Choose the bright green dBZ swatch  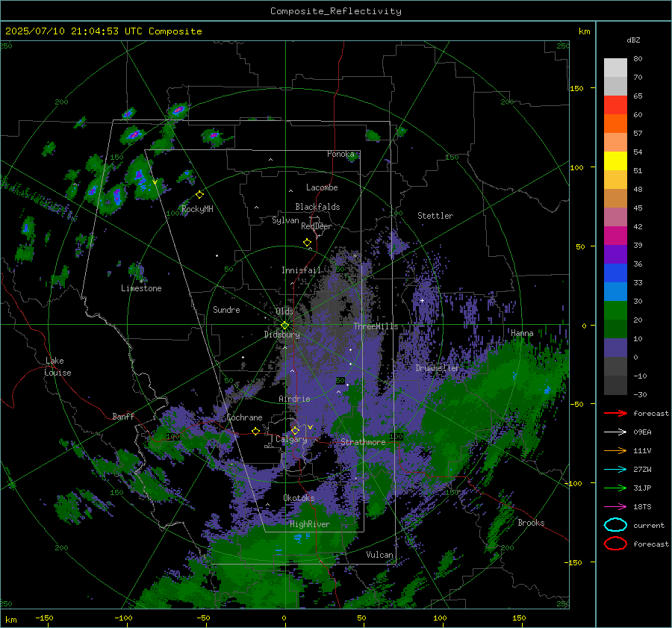coord(615,311)
